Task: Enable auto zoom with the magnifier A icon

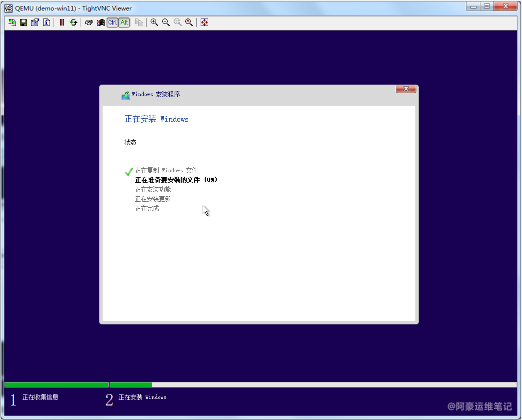Action: (189, 23)
